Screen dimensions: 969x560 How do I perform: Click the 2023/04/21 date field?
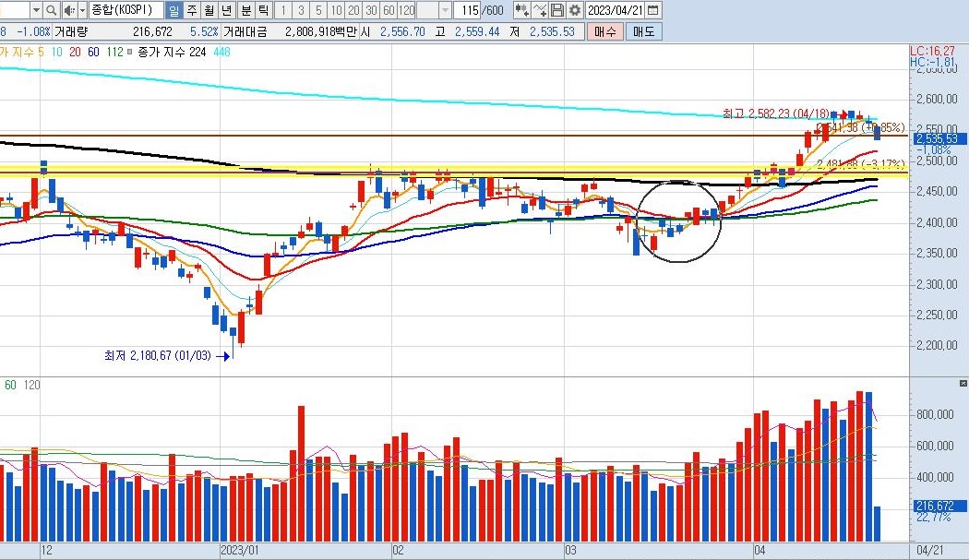point(615,10)
